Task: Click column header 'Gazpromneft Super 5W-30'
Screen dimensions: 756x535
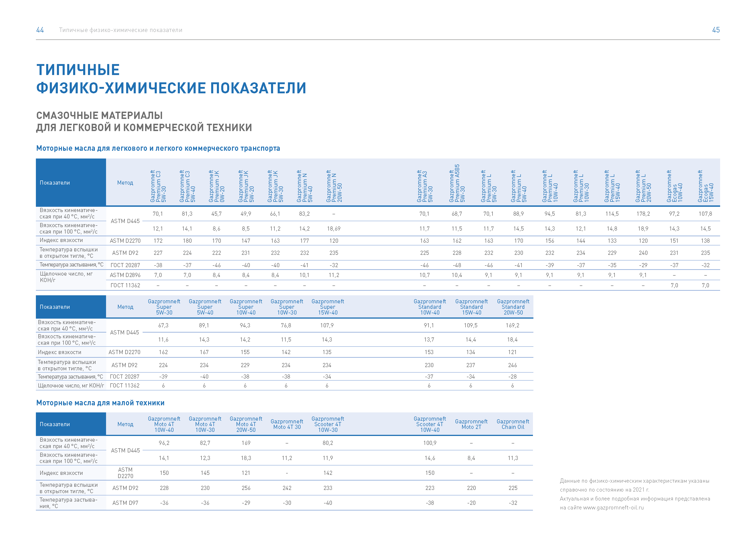Action: click(x=164, y=307)
